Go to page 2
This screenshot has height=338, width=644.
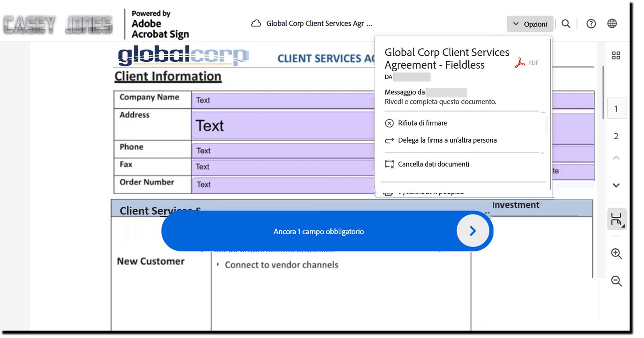coord(616,136)
